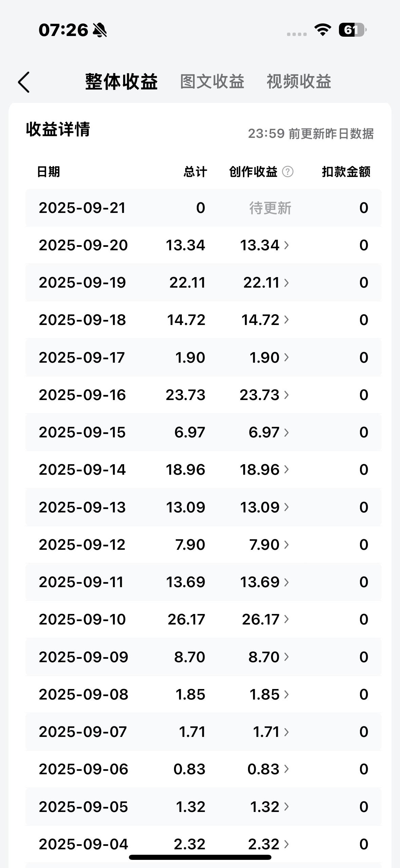Open the chevron next to 14.72
This screenshot has width=400, height=868.
286,320
